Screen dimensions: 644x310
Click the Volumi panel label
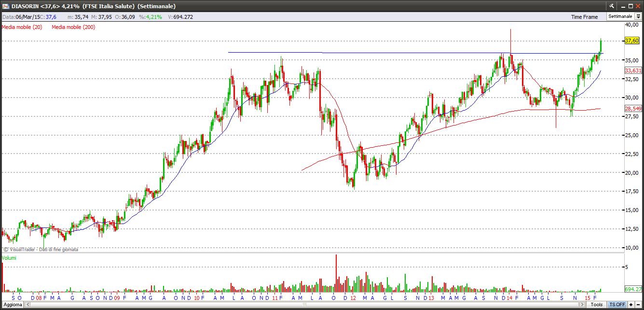9,258
